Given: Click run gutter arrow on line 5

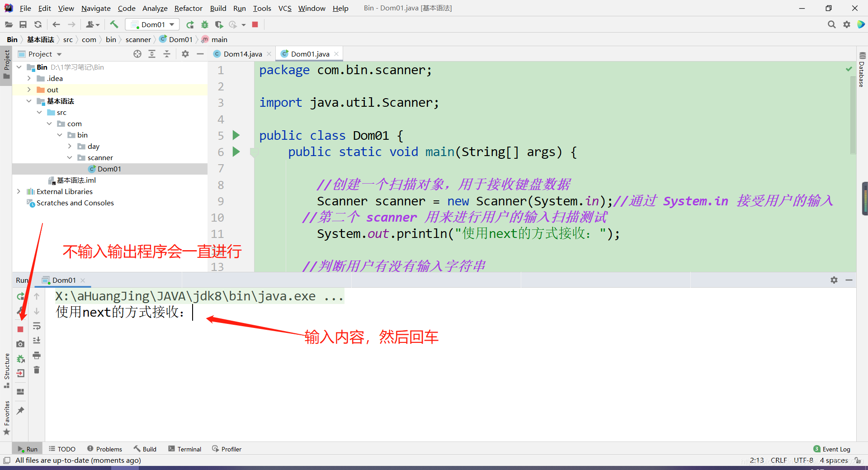Looking at the screenshot, I should (236, 135).
